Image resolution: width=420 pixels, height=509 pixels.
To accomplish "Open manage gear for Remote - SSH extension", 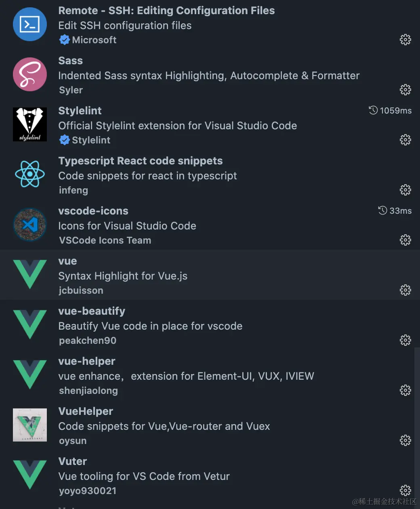I will 405,40.
